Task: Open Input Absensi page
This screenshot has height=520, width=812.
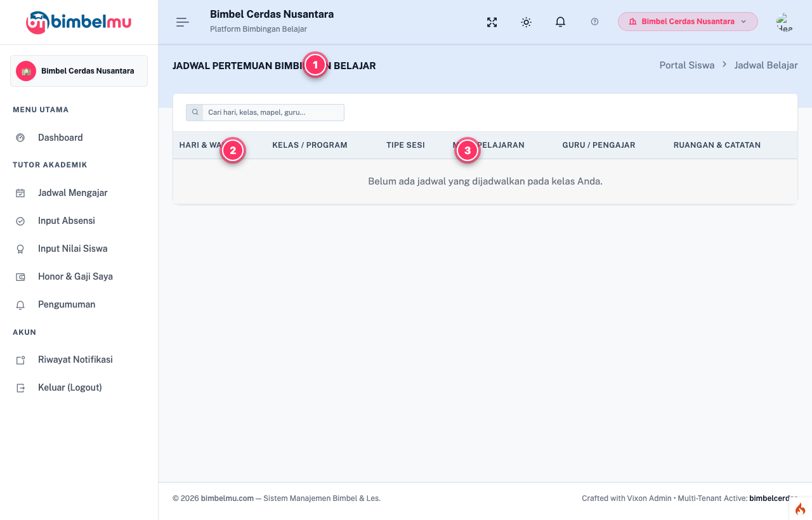Action: tap(67, 221)
